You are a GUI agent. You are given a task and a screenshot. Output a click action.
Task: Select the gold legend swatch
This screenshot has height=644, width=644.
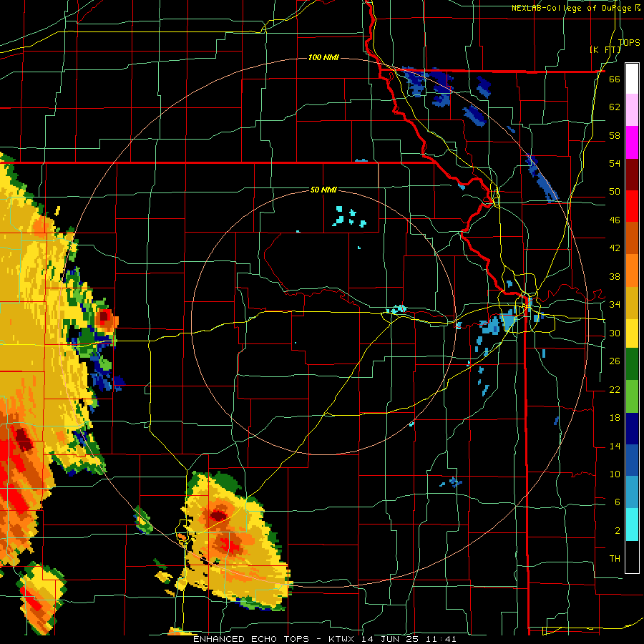click(632, 303)
